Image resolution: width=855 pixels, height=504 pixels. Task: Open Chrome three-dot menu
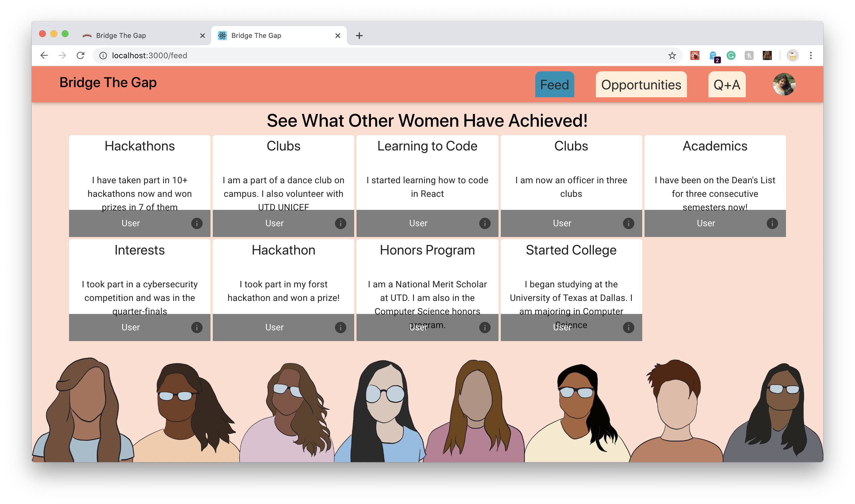pyautogui.click(x=811, y=55)
